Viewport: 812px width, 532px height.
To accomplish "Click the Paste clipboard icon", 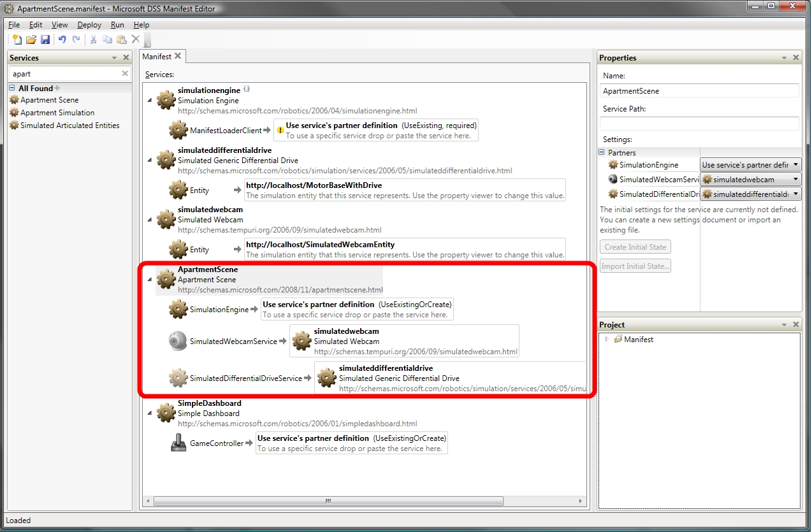I will pos(122,40).
